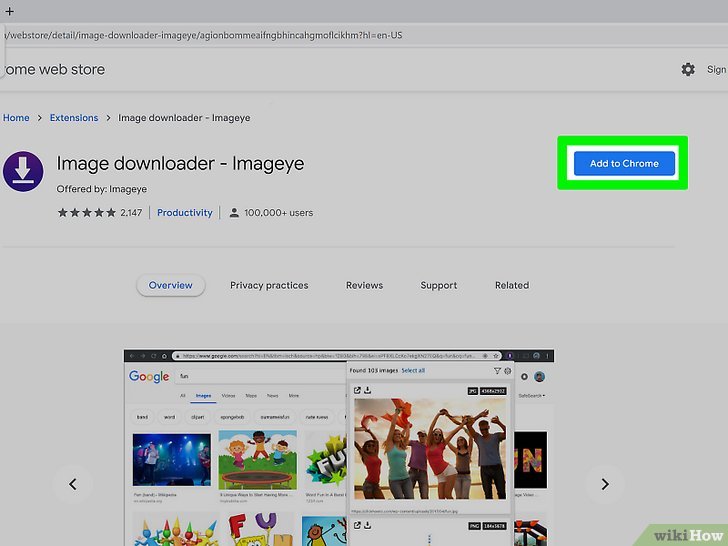The image size is (728, 546).
Task: Click the Chrome web store title
Action: point(53,70)
